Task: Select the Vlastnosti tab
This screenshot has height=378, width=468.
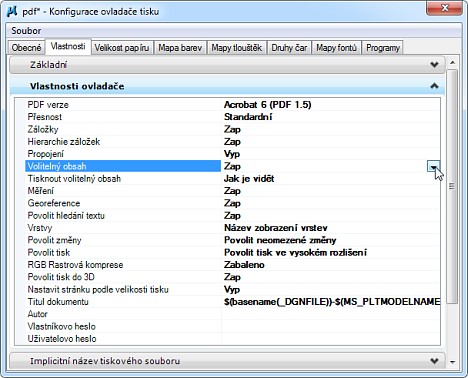Action: pos(68,46)
